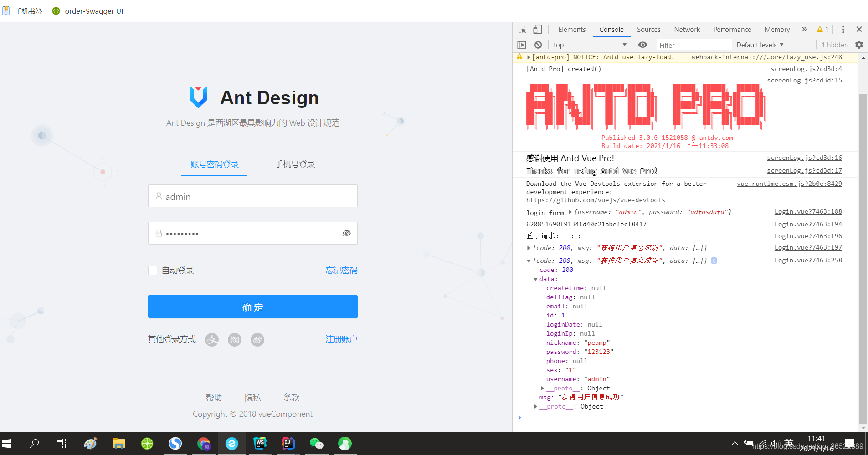The height and width of the screenshot is (455, 868).
Task: Click the console vertical scrollbar
Action: [x=863, y=259]
